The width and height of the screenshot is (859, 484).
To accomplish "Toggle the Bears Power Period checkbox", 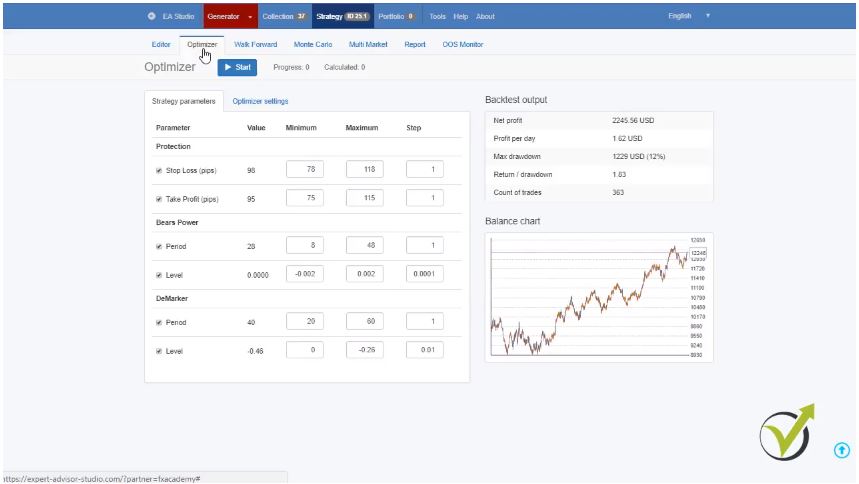I will pyautogui.click(x=159, y=247).
